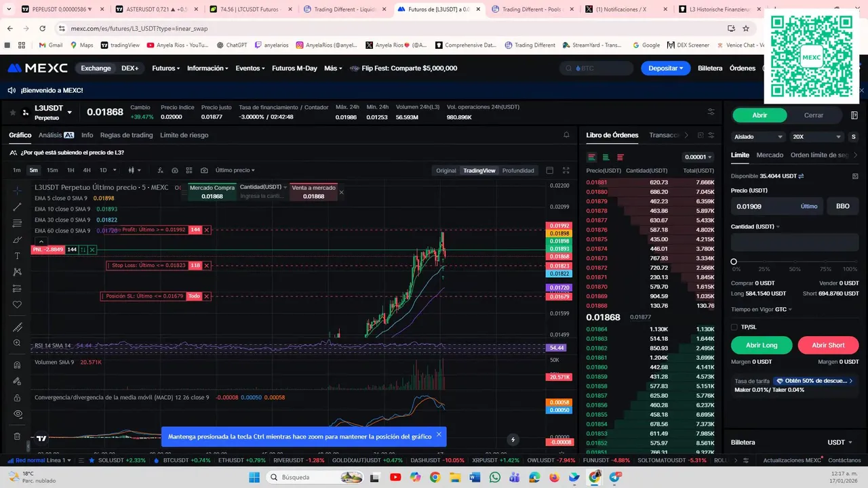Click the price alert bell icon
The height and width of the screenshot is (488, 868).
(x=566, y=135)
